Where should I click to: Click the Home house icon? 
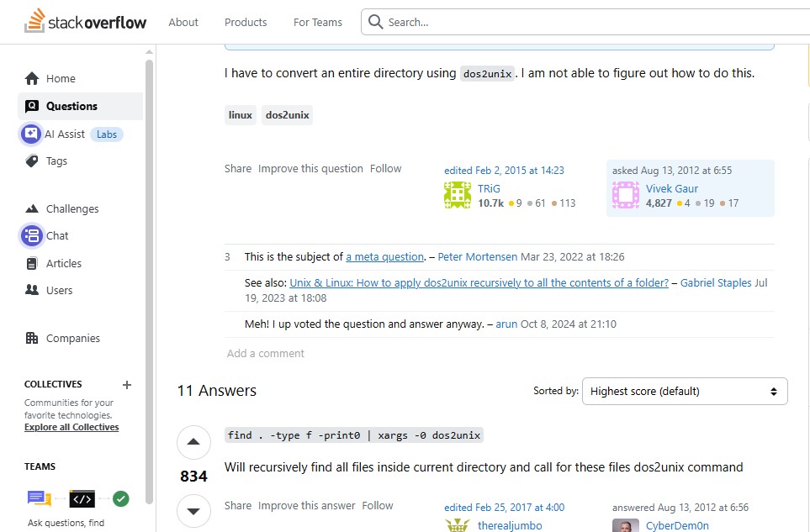tap(32, 78)
